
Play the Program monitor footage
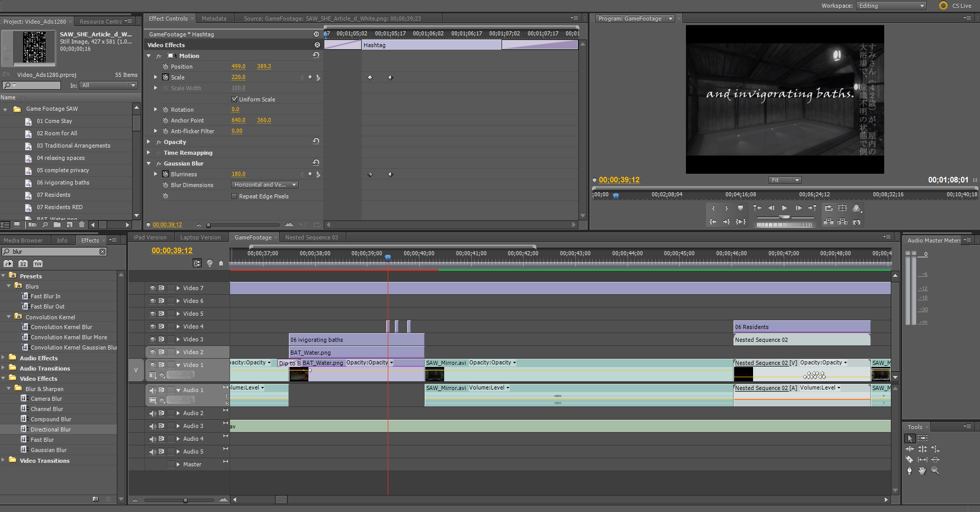point(784,208)
